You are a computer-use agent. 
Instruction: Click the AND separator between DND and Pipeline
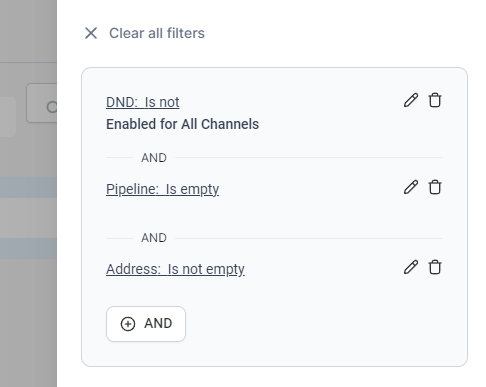(x=154, y=158)
